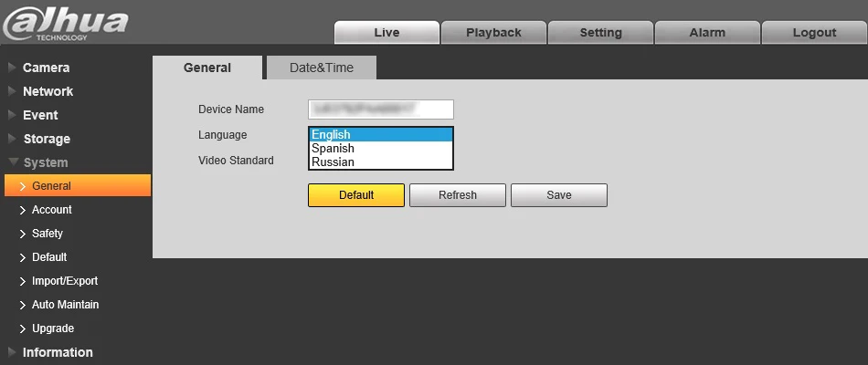The height and width of the screenshot is (365, 868).
Task: Open the Playback tab
Action: (493, 33)
